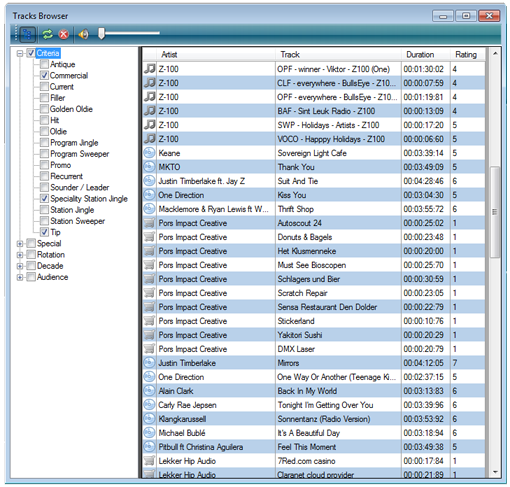Click the volume slider handle
The image size is (510, 487).
[x=101, y=33]
